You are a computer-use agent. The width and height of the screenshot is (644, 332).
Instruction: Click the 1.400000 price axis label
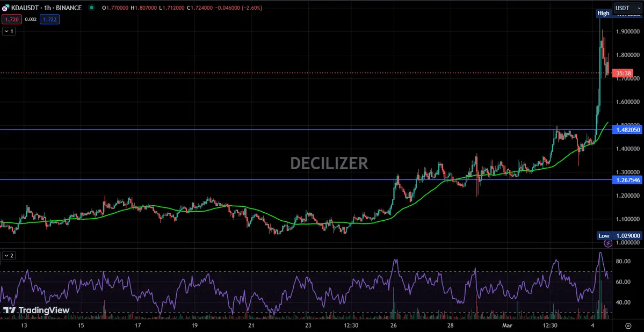(x=628, y=149)
